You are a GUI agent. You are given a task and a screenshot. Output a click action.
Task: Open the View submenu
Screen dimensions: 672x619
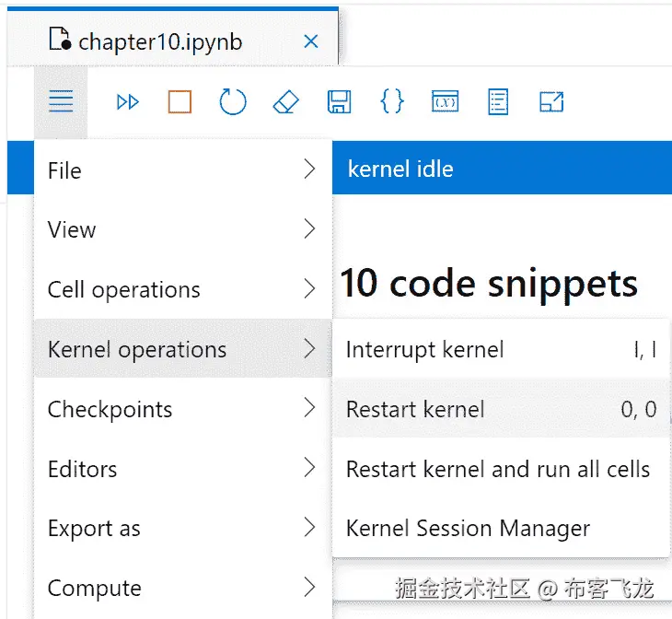click(x=183, y=229)
